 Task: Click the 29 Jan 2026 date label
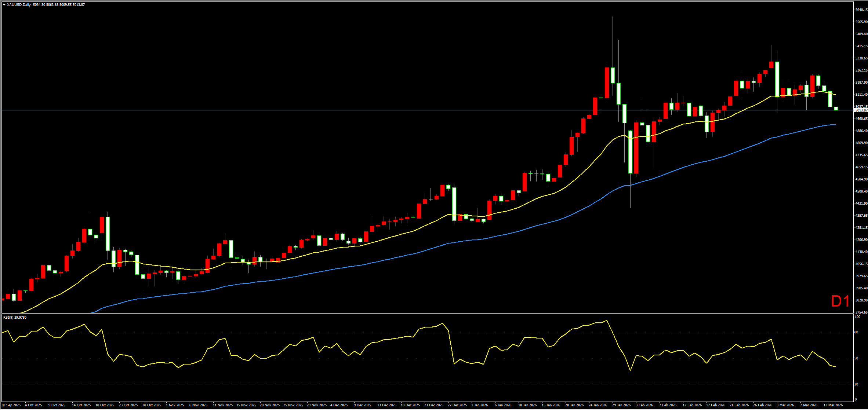point(621,405)
